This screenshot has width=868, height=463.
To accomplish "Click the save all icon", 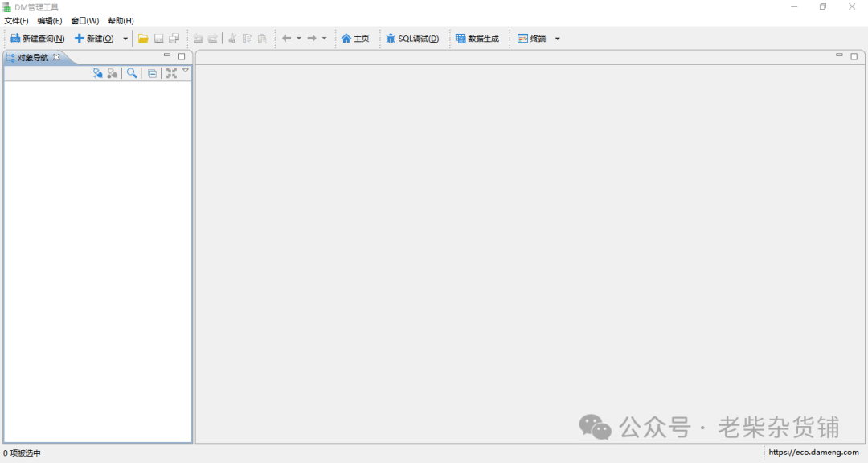I will click(x=174, y=39).
